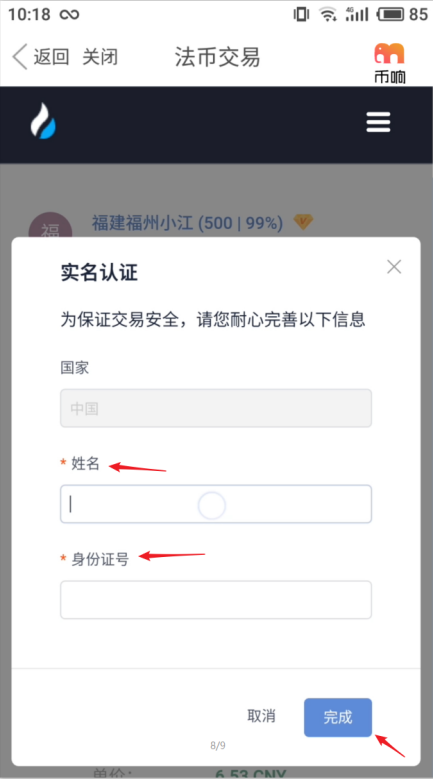The image size is (433, 779).
Task: Tap the Huobi flame logo
Action: point(43,121)
